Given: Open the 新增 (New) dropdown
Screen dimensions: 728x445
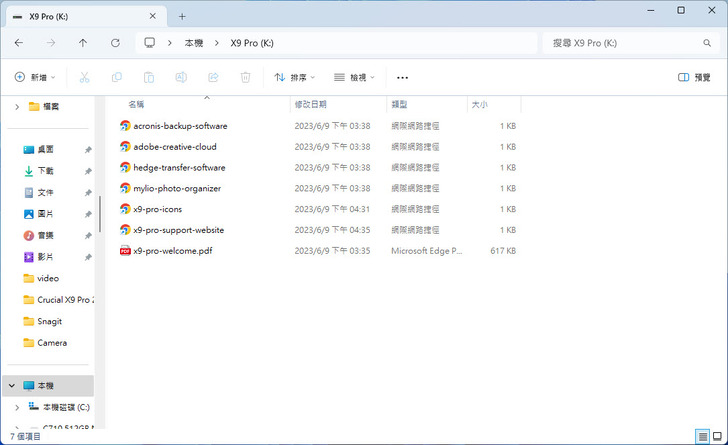Looking at the screenshot, I should [35, 77].
